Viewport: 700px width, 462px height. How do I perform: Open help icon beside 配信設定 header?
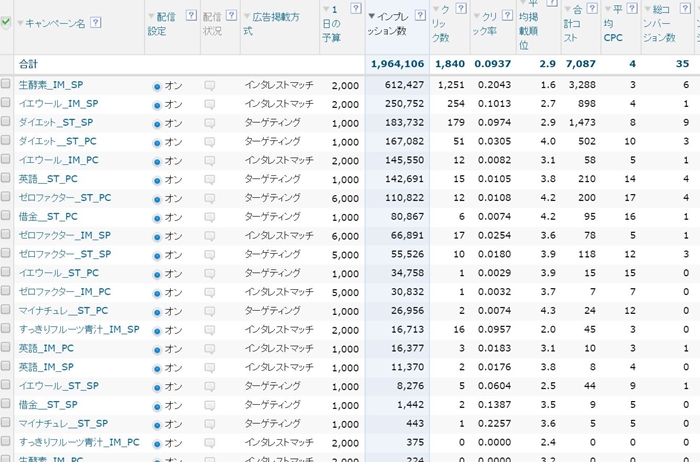191,15
